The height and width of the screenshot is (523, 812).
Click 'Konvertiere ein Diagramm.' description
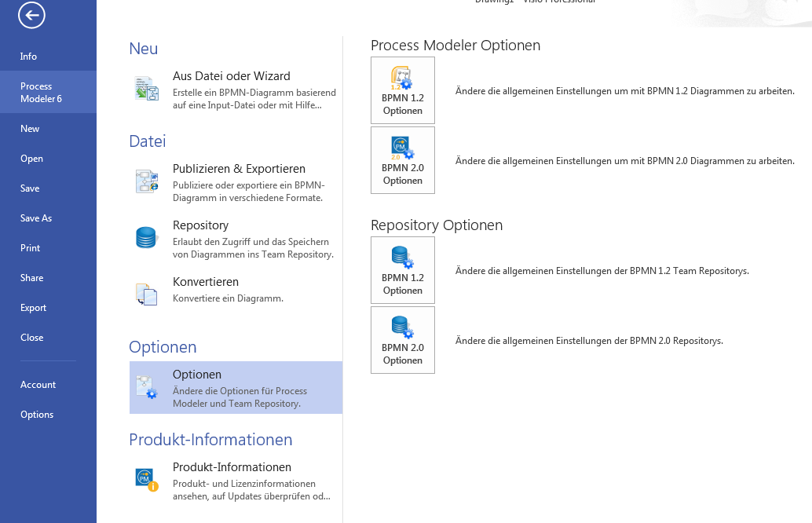click(228, 298)
